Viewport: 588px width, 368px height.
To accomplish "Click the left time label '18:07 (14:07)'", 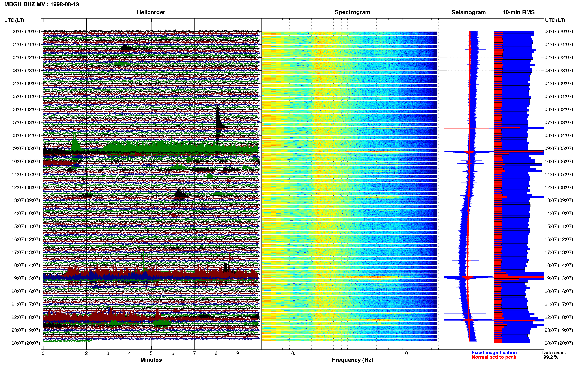I will tap(26, 265).
